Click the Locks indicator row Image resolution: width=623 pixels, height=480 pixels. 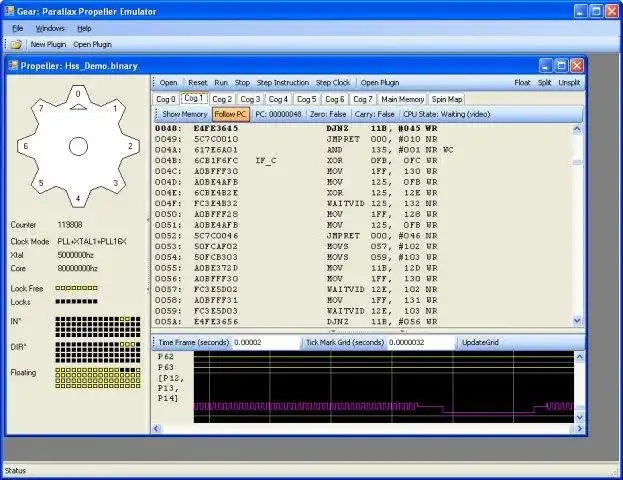point(76,302)
